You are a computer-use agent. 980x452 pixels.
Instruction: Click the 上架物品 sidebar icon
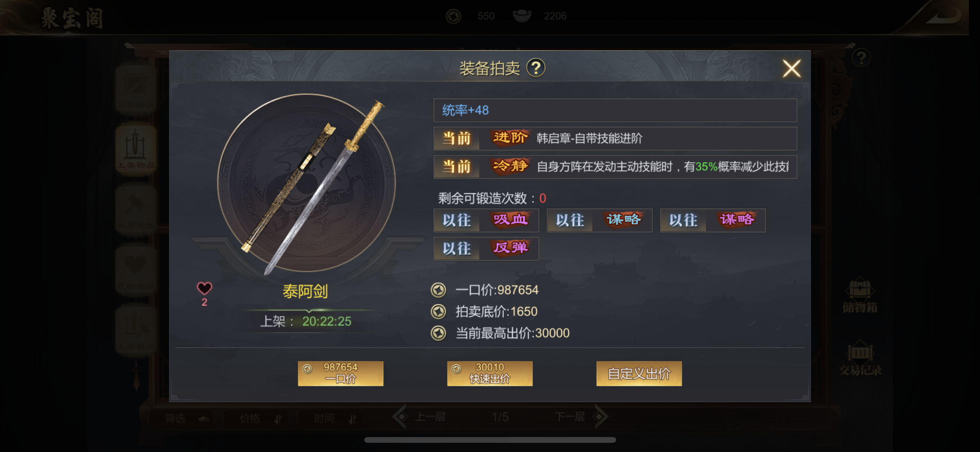coord(136,150)
